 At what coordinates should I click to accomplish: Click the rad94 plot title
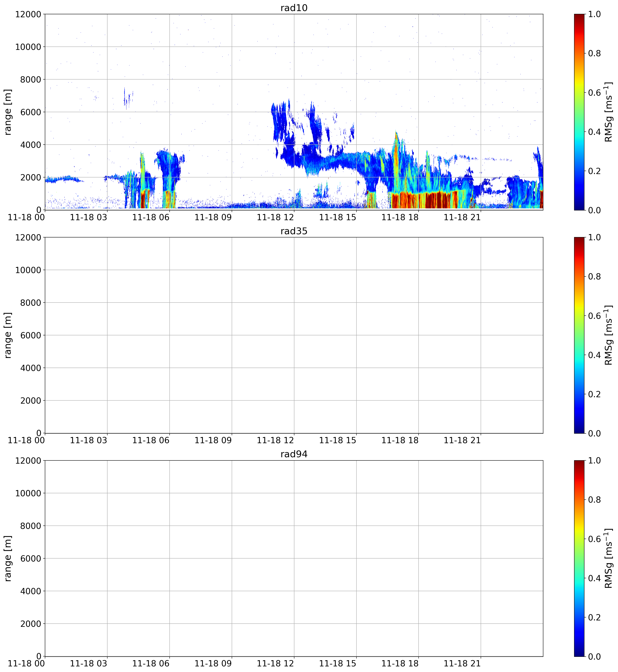click(x=294, y=454)
